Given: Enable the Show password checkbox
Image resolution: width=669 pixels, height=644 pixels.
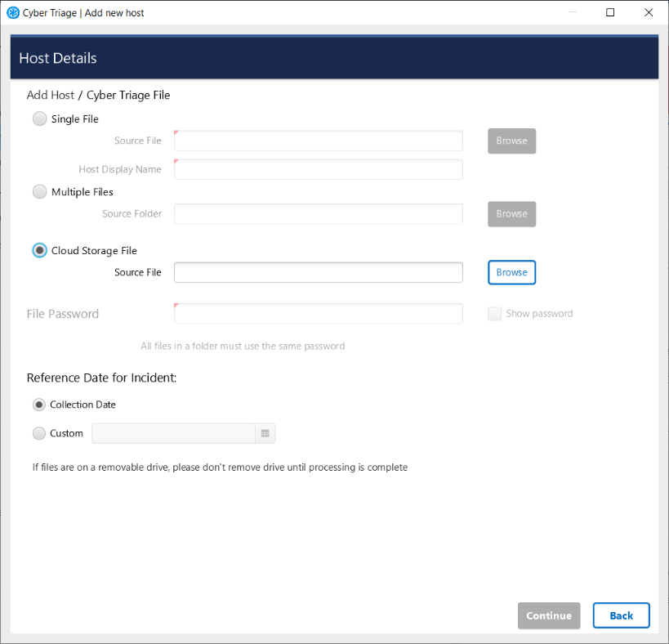Looking at the screenshot, I should tap(494, 313).
